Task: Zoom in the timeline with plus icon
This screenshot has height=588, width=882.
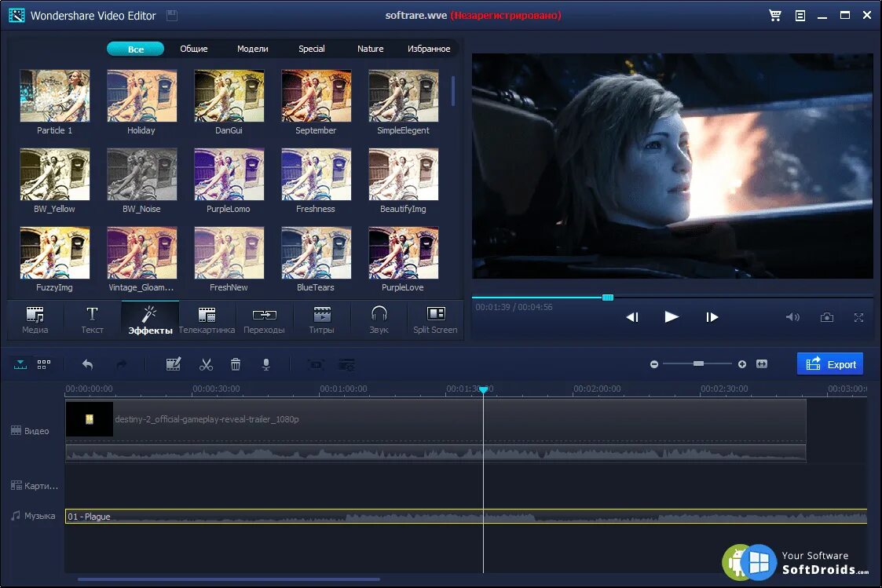Action: click(x=742, y=364)
